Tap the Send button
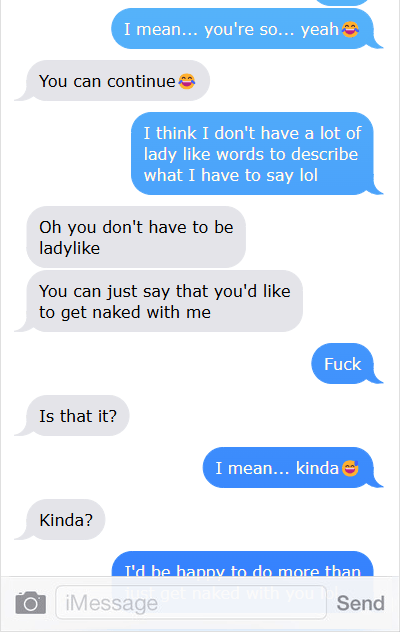 coord(360,603)
